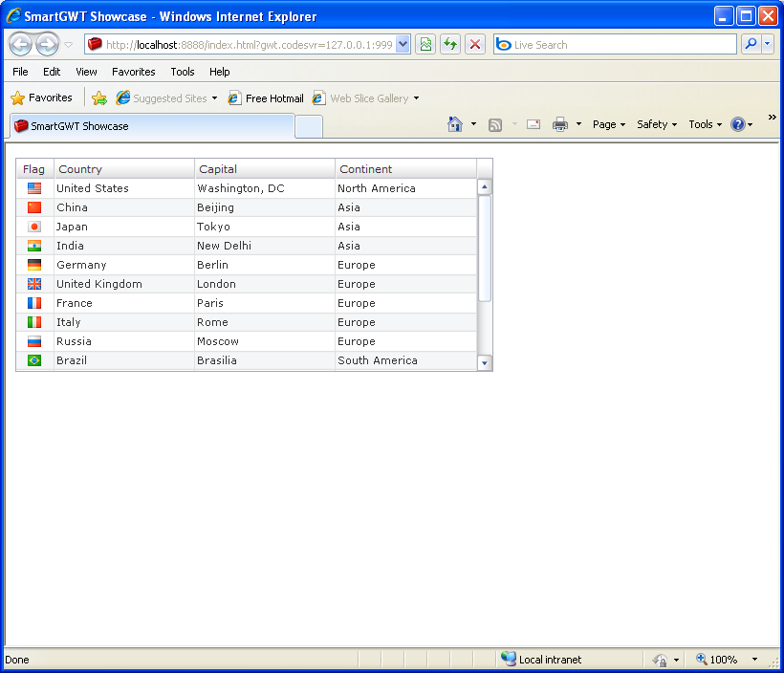
Task: Open the Suggested Sites link
Action: pyautogui.click(x=166, y=98)
